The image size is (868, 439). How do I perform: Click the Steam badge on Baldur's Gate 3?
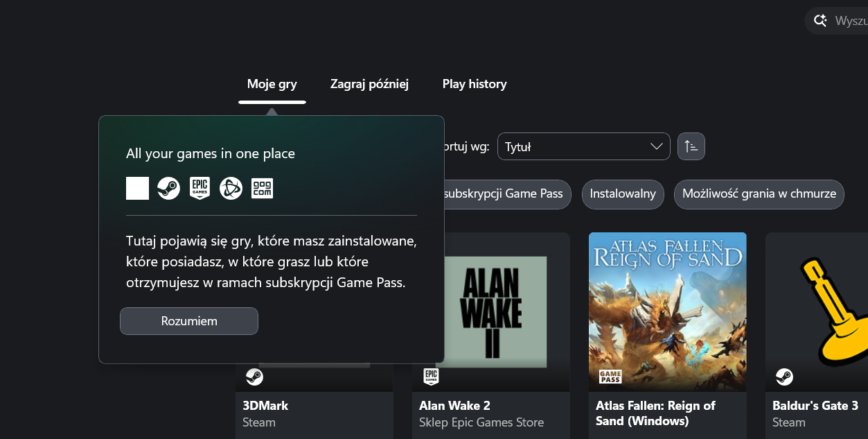coord(784,377)
